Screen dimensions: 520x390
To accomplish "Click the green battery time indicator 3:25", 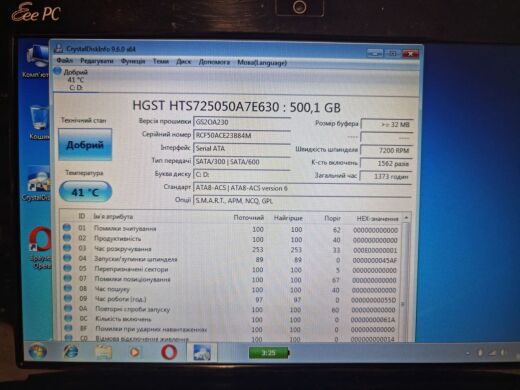I will point(268,353).
